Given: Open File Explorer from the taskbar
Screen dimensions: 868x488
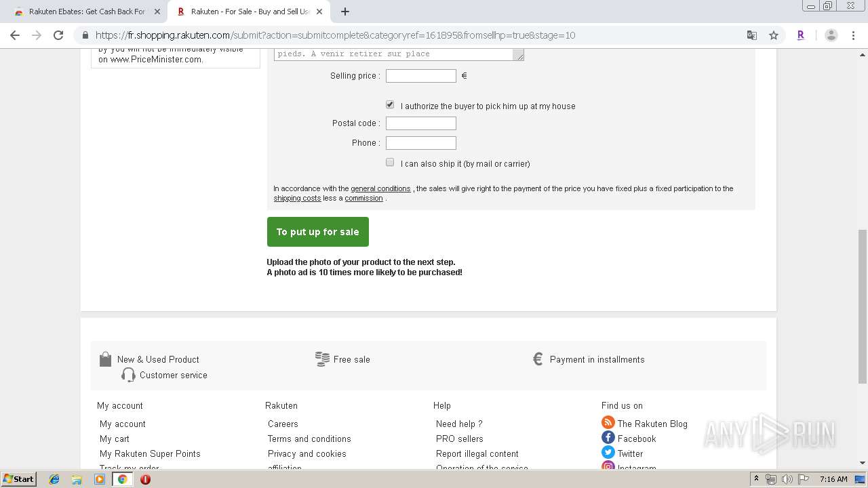Looking at the screenshot, I should click(77, 479).
